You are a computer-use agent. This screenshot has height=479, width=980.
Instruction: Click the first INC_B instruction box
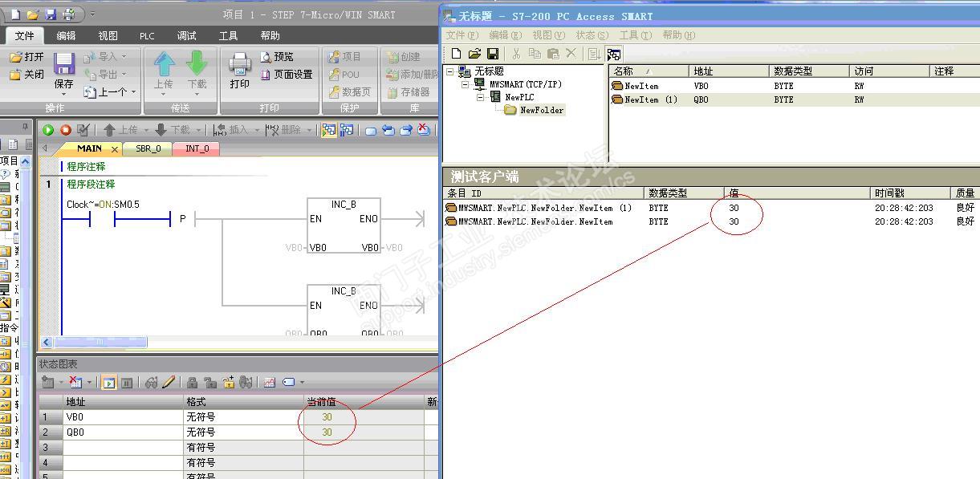tap(344, 225)
